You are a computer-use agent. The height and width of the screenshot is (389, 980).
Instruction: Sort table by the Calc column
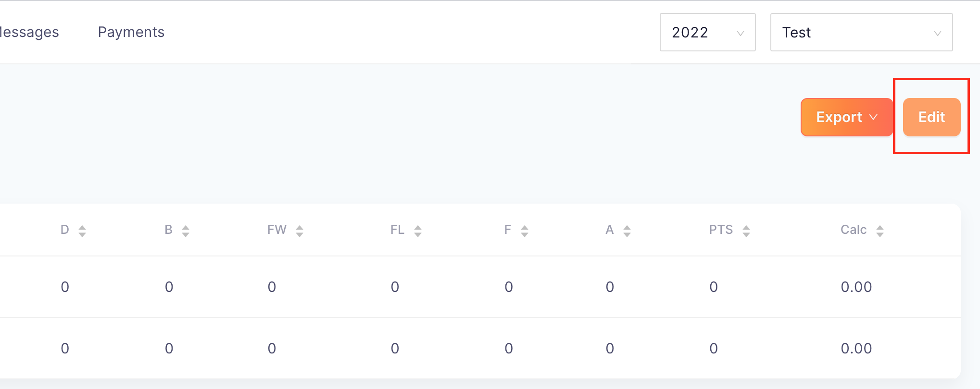coord(880,231)
